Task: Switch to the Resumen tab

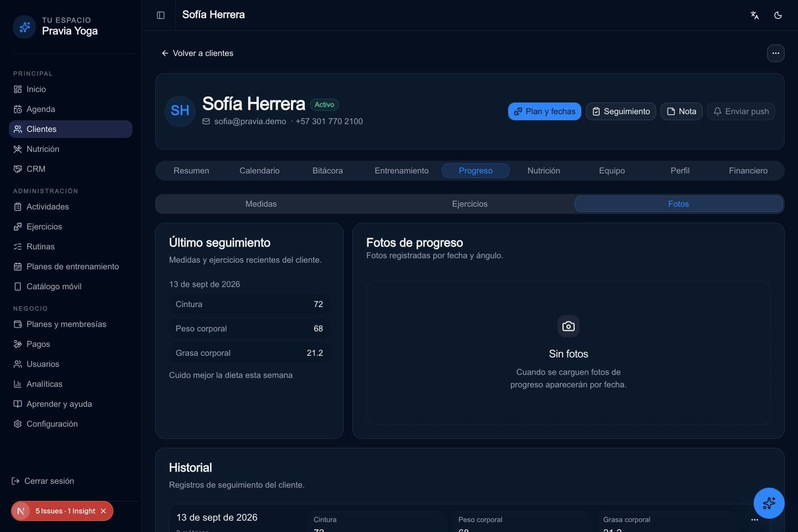Action: [191, 171]
